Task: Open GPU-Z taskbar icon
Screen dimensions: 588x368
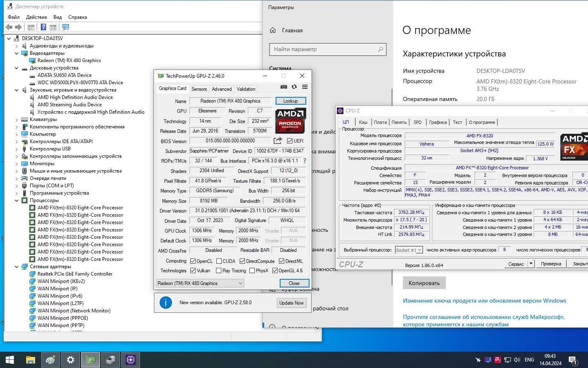Action: (91, 360)
